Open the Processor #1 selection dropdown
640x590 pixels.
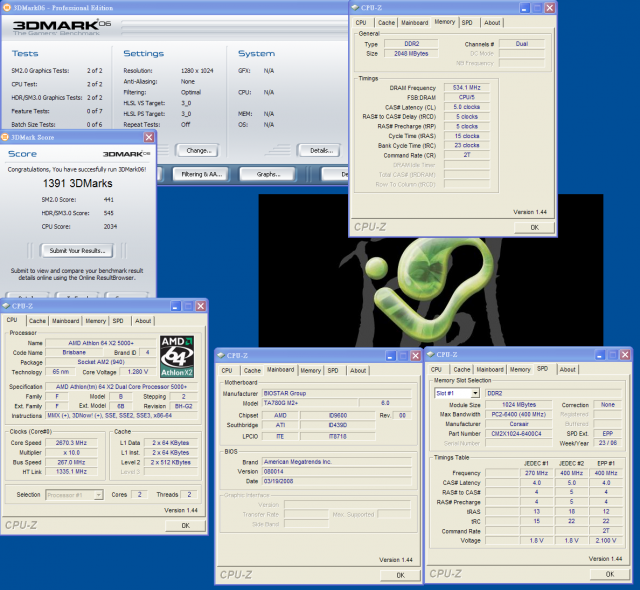[98, 495]
